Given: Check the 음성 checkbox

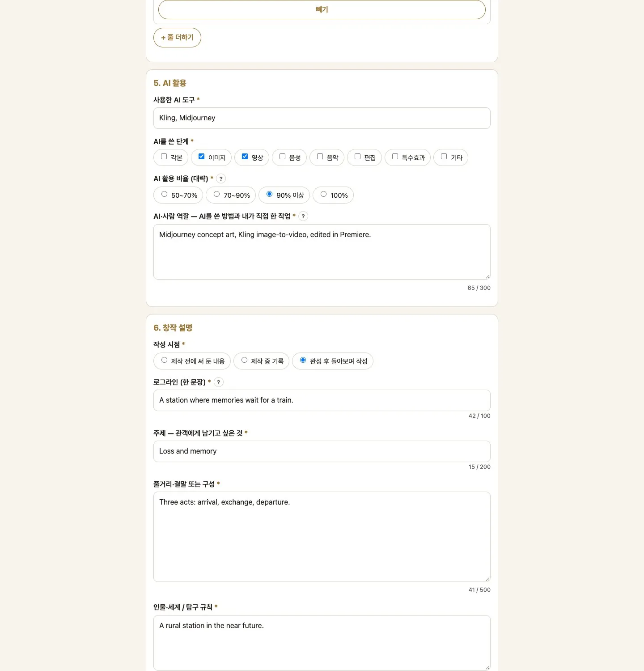Looking at the screenshot, I should (x=282, y=157).
